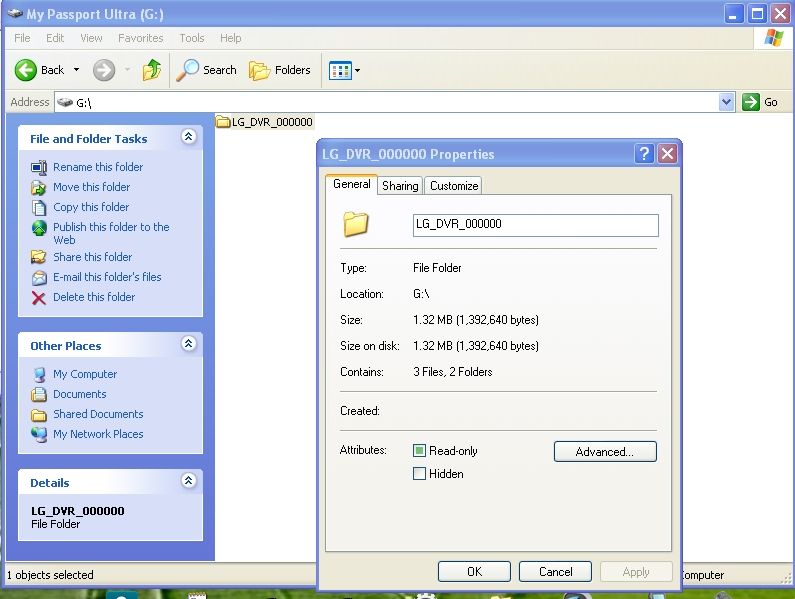Click the Documents folder icon
The height and width of the screenshot is (599, 795).
pos(39,394)
